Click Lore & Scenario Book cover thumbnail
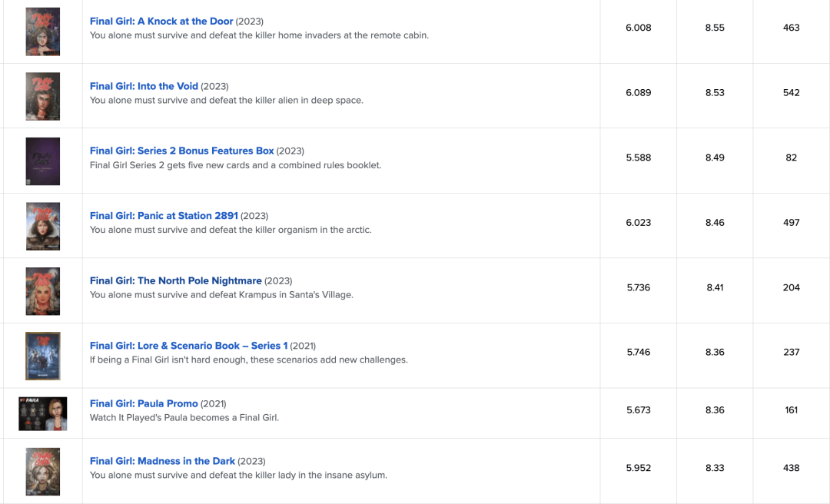 (x=42, y=356)
